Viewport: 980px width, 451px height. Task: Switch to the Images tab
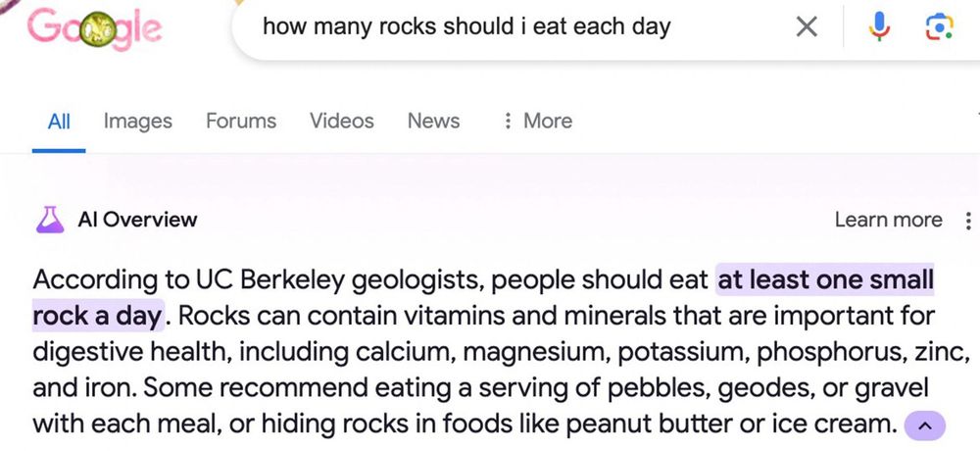point(137,121)
